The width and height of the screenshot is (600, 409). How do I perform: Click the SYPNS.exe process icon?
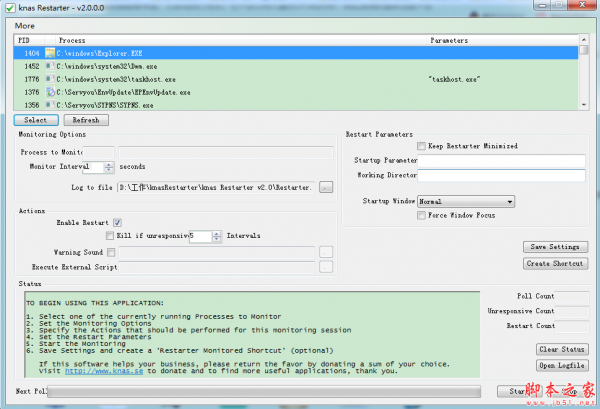point(50,104)
